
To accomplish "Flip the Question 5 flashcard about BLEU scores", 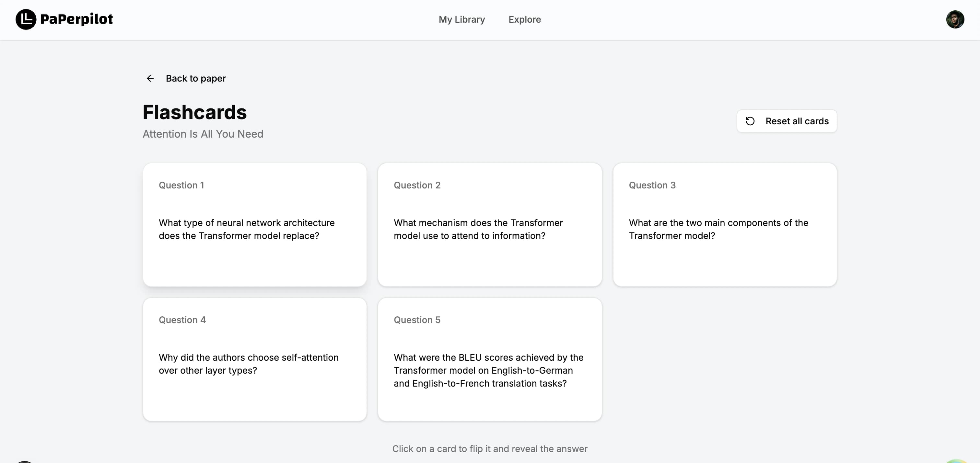I will click(x=490, y=359).
